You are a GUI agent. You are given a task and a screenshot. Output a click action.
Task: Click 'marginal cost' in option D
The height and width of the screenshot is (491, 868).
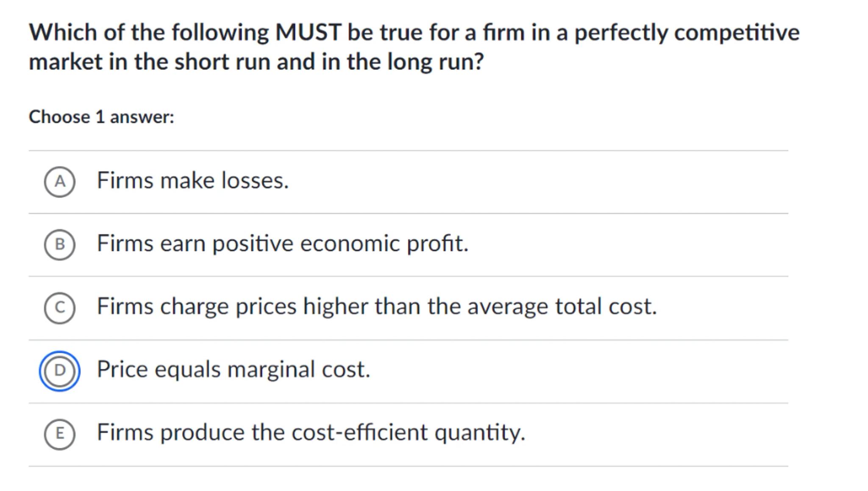pyautogui.click(x=298, y=369)
